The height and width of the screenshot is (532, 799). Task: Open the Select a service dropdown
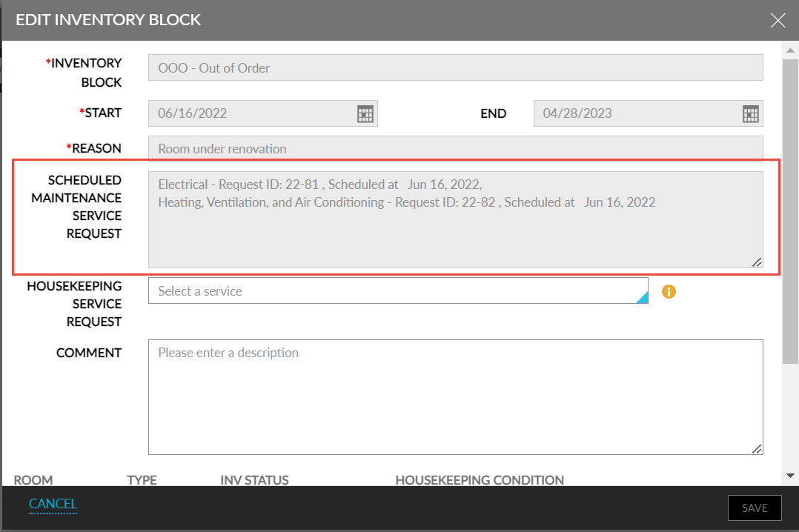point(371,291)
